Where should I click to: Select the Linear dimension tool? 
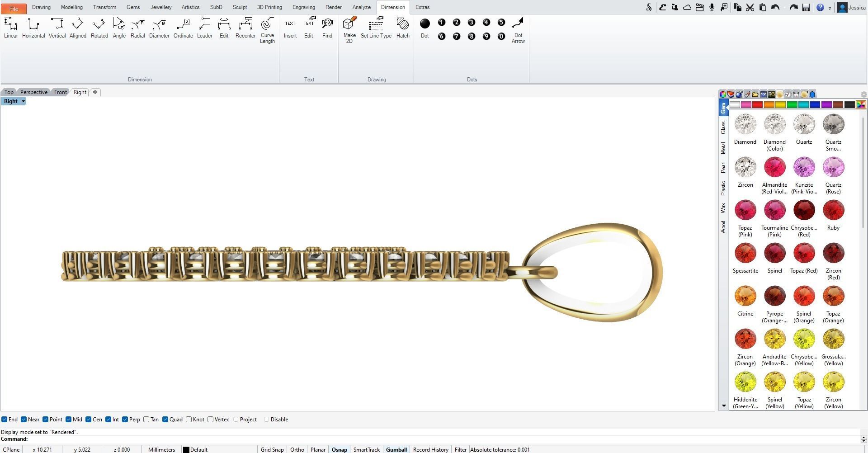click(x=11, y=28)
